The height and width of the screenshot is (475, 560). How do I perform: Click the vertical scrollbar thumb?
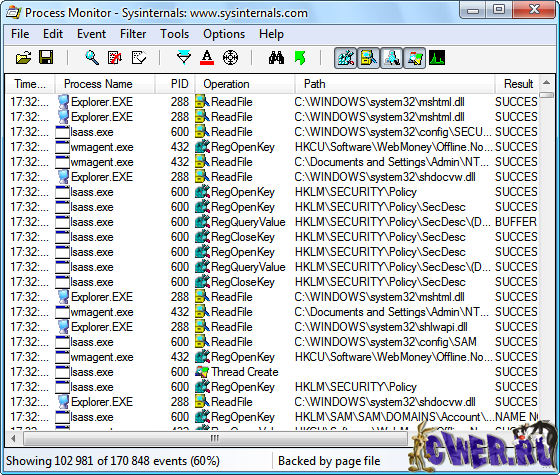tap(546, 95)
